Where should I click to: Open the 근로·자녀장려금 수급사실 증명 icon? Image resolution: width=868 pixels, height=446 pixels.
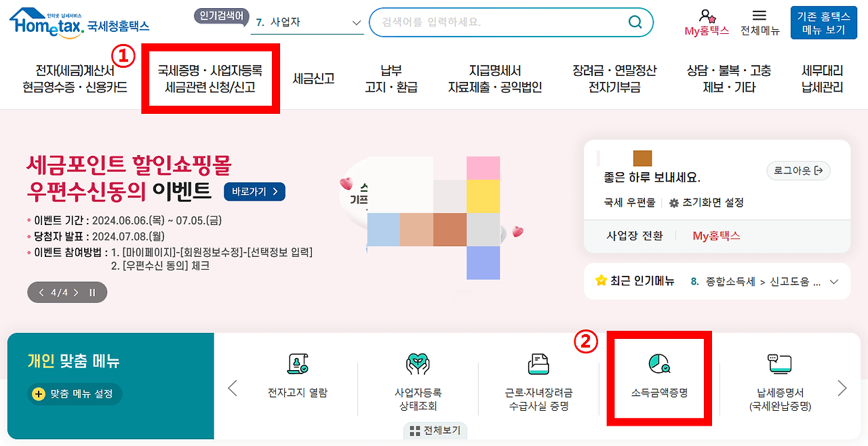[x=538, y=376]
